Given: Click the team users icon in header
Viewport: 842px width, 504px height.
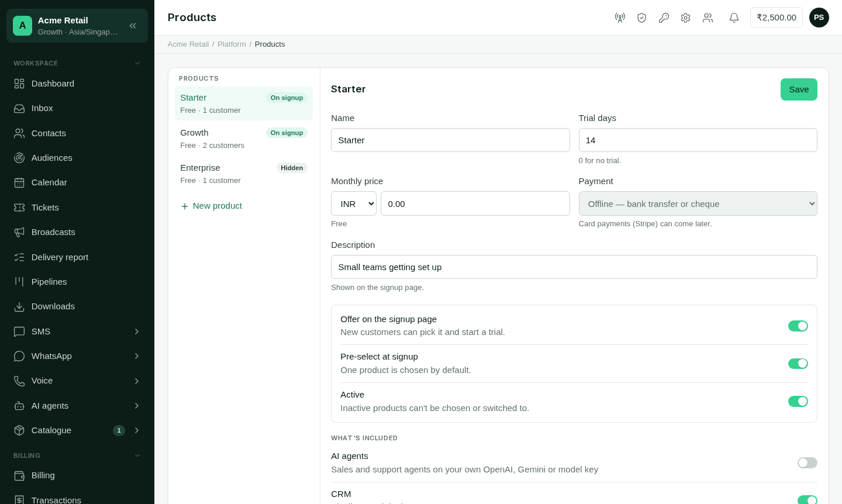Looking at the screenshot, I should click(x=708, y=18).
